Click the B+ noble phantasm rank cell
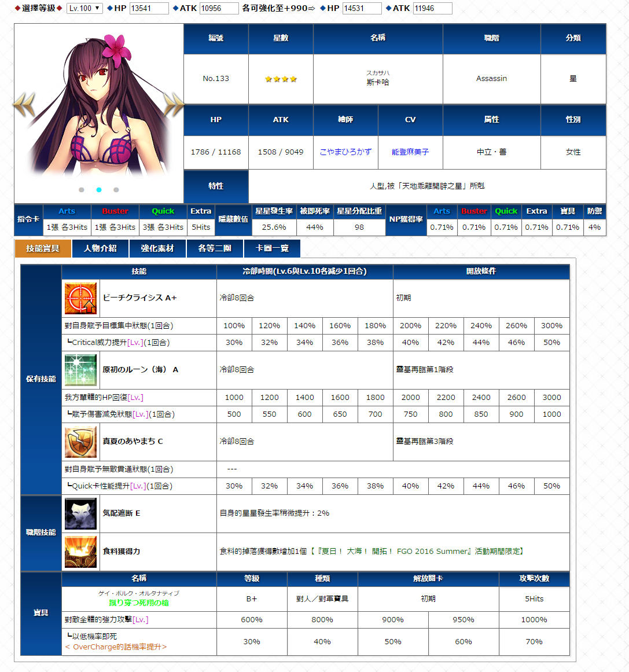The height and width of the screenshot is (672, 629). (252, 598)
